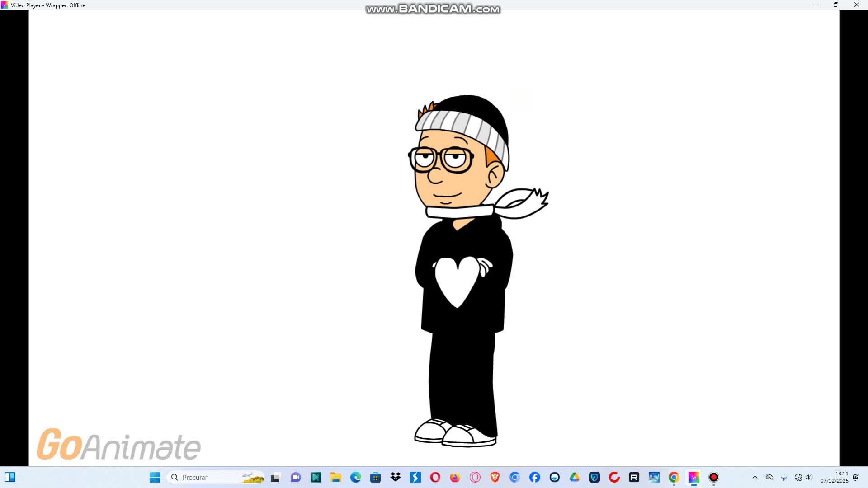The width and height of the screenshot is (868, 488).
Task: Open the Bandicam recorder from the taskbar
Action: point(714,478)
